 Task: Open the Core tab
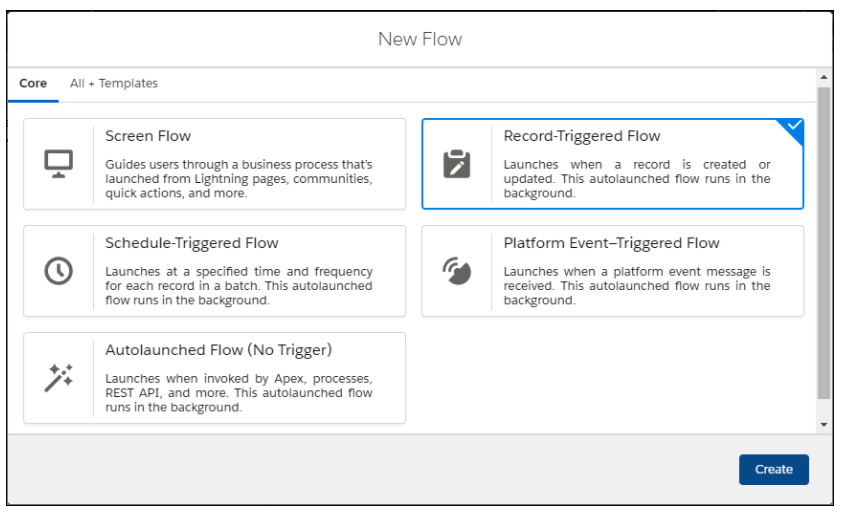click(33, 83)
